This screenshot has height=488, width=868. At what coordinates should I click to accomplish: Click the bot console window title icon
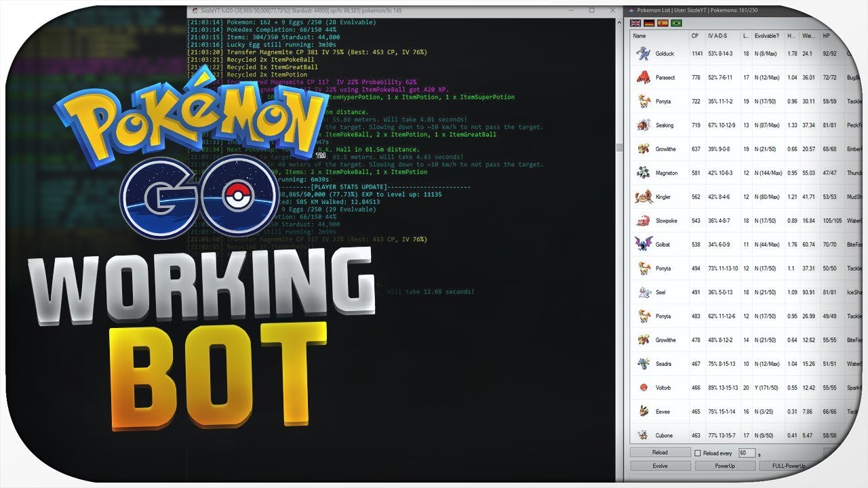pyautogui.click(x=196, y=10)
